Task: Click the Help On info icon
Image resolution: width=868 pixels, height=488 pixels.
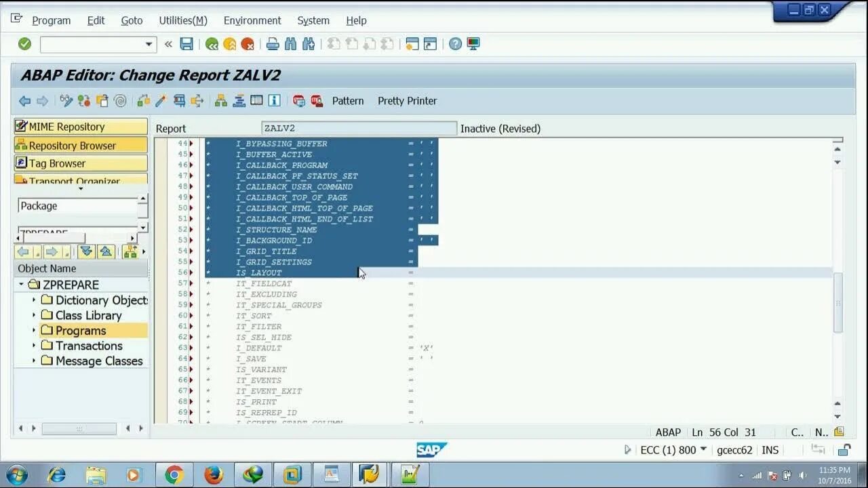Action: (274, 101)
